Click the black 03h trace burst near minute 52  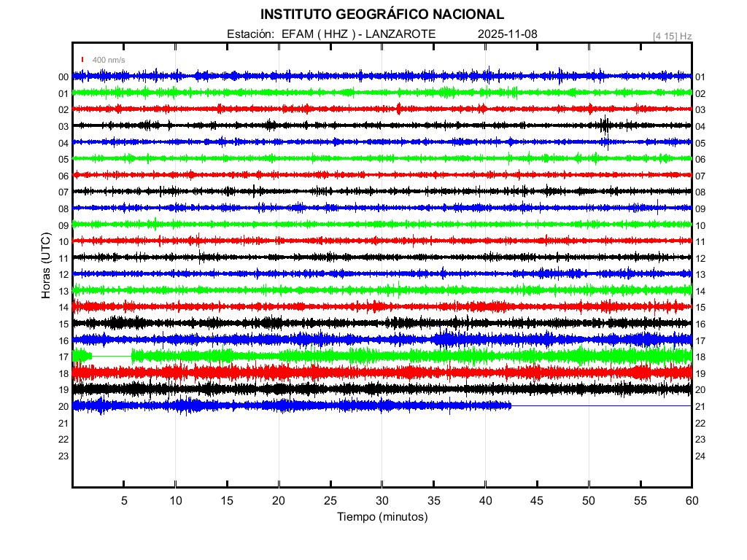(605, 125)
